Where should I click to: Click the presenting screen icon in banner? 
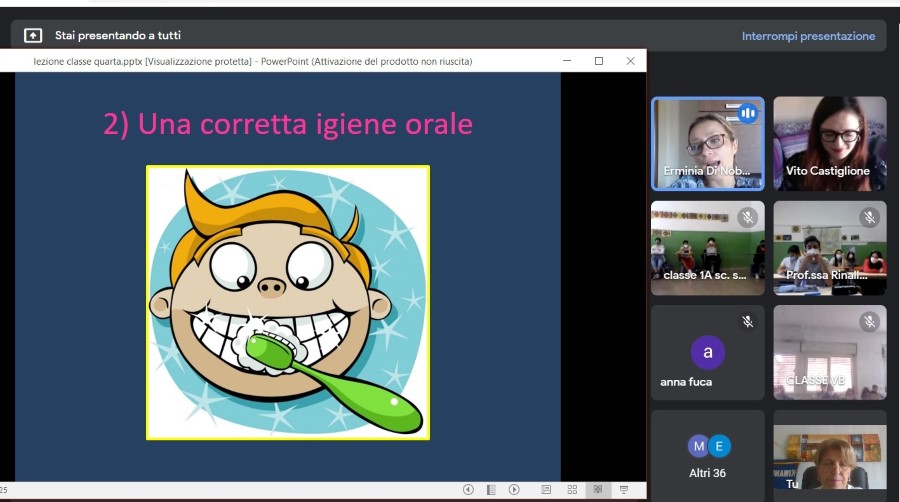(x=33, y=36)
